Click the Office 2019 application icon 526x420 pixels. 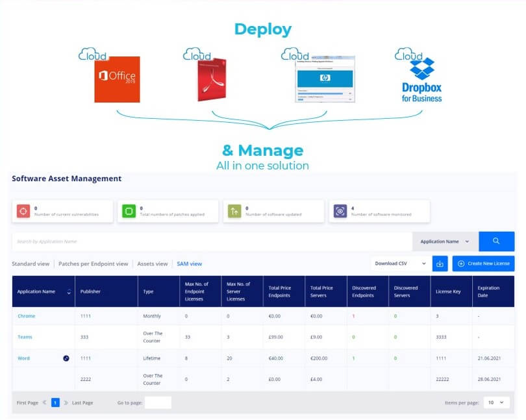pyautogui.click(x=117, y=79)
